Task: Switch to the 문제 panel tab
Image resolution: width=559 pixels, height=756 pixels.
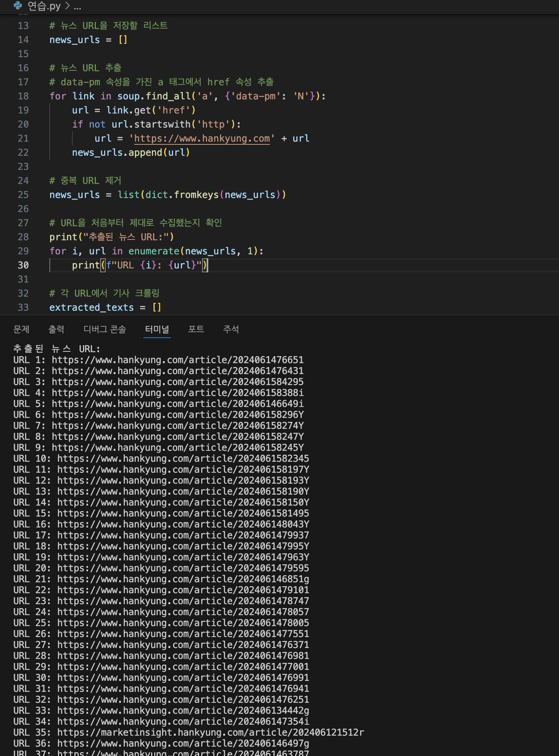Action: 22,329
